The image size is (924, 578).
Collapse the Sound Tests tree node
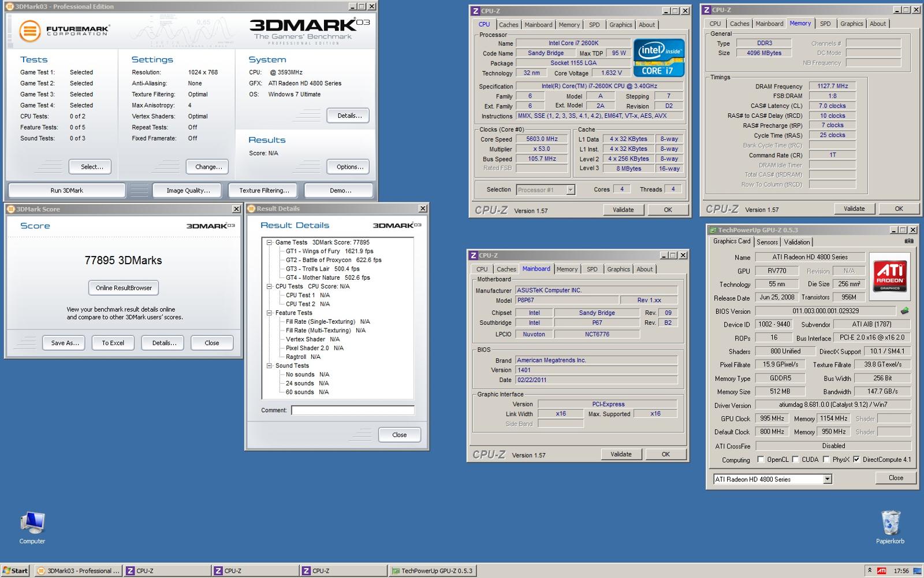point(269,365)
